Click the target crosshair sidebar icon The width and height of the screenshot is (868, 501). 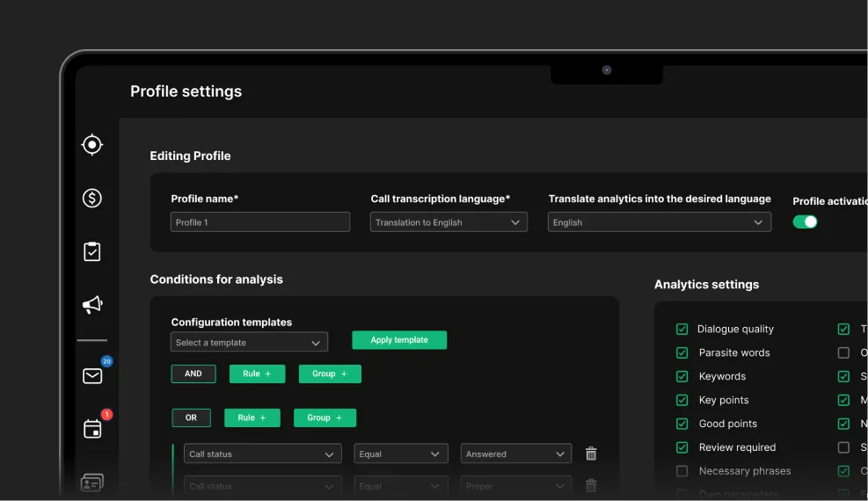coord(92,145)
